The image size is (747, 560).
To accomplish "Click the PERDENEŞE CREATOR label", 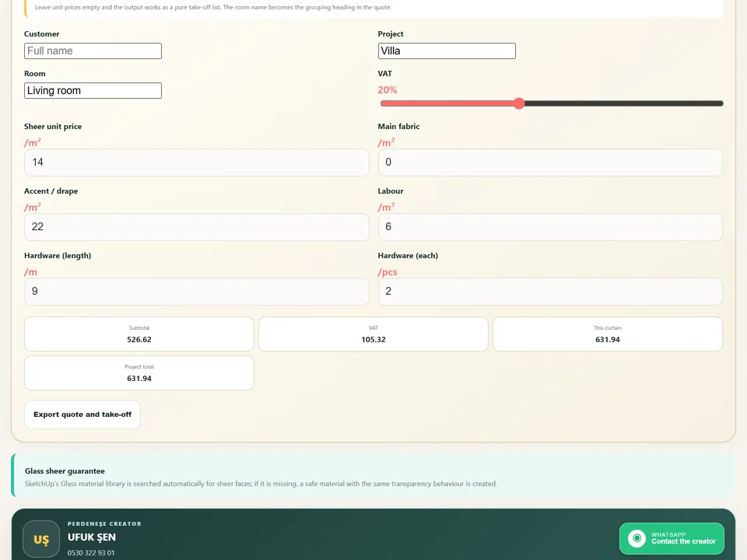I will [x=104, y=523].
